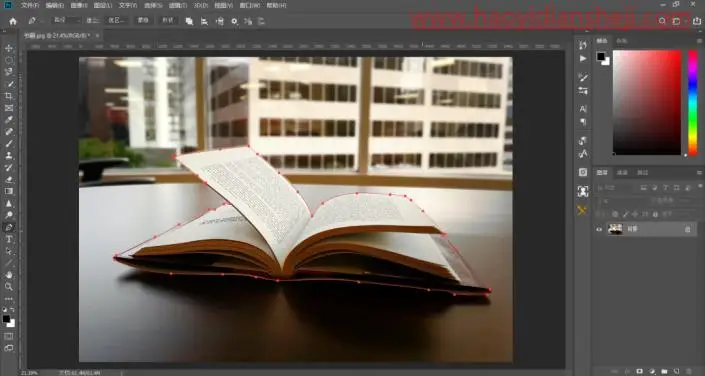
Task: Select the Crop tool
Action: [x=9, y=96]
